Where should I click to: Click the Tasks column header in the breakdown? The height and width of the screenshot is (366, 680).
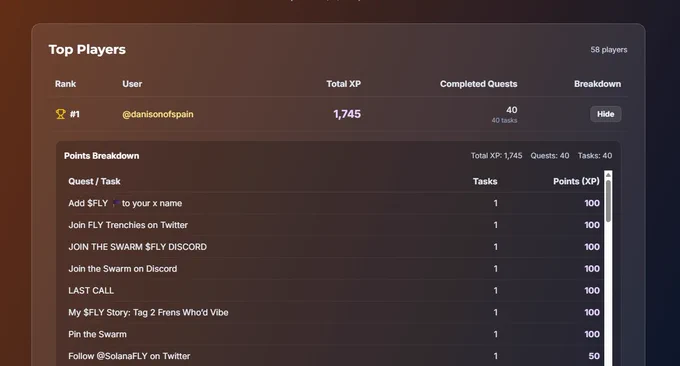[485, 181]
